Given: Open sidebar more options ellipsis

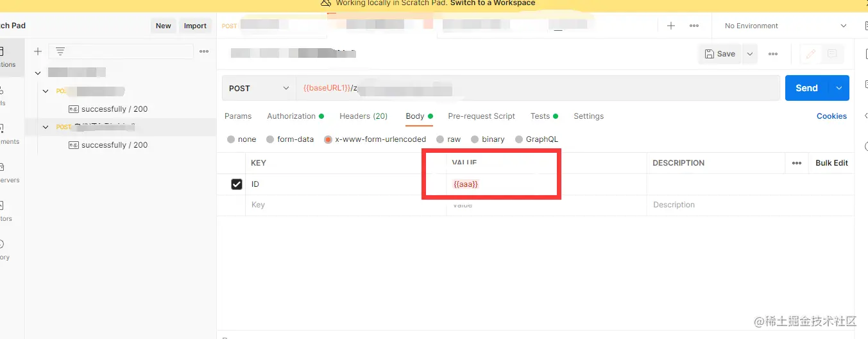Looking at the screenshot, I should point(204,51).
